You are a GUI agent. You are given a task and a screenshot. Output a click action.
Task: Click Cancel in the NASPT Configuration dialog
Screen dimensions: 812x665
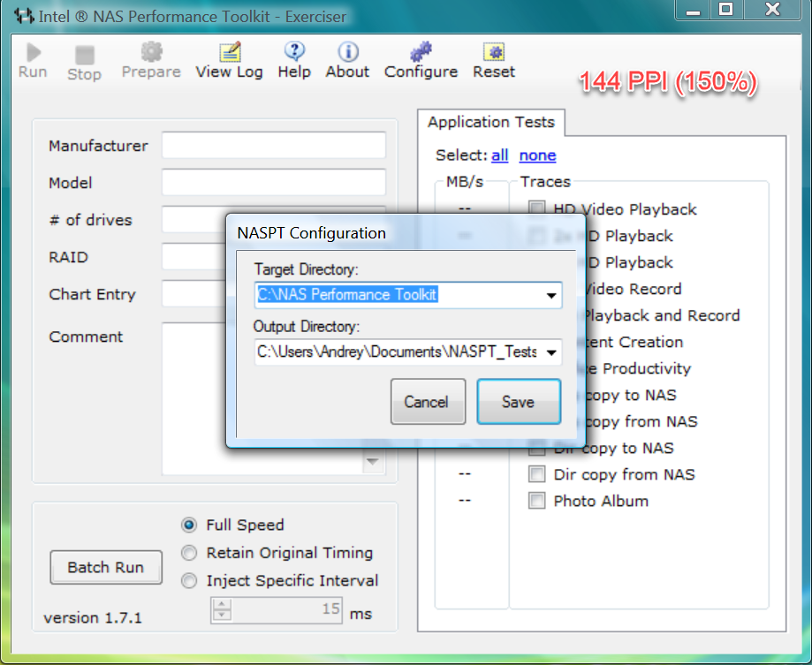coord(426,402)
